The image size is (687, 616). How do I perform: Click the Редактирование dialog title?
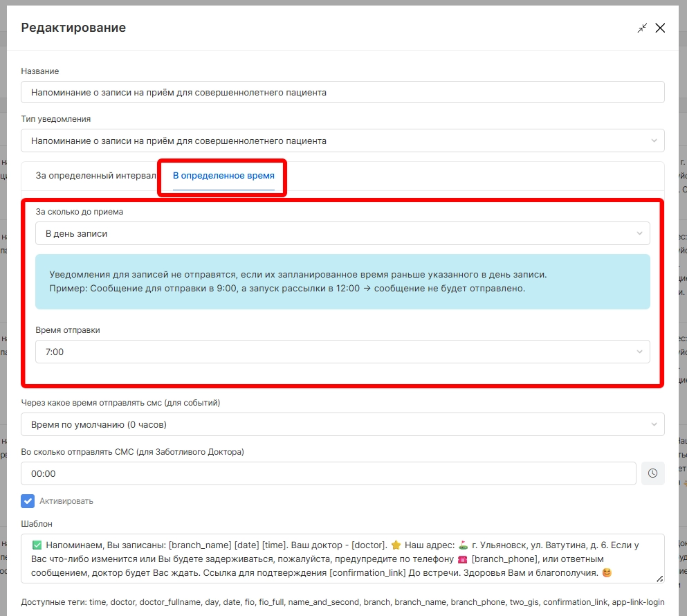(73, 28)
